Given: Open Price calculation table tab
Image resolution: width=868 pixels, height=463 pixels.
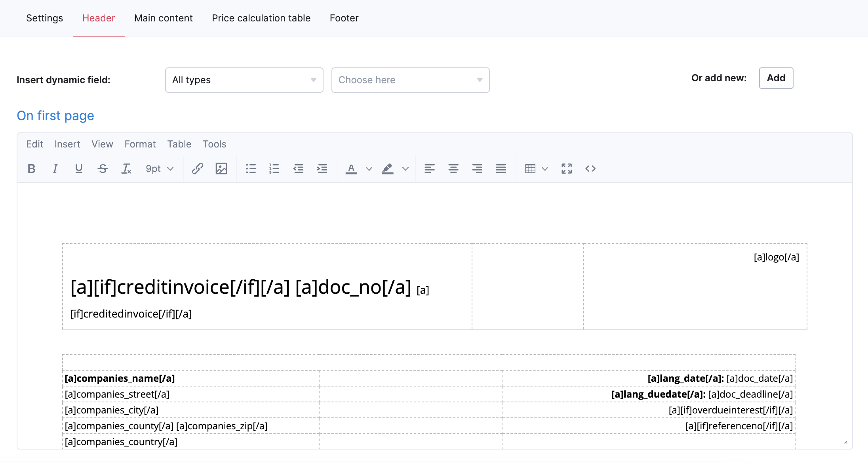Looking at the screenshot, I should click(261, 18).
